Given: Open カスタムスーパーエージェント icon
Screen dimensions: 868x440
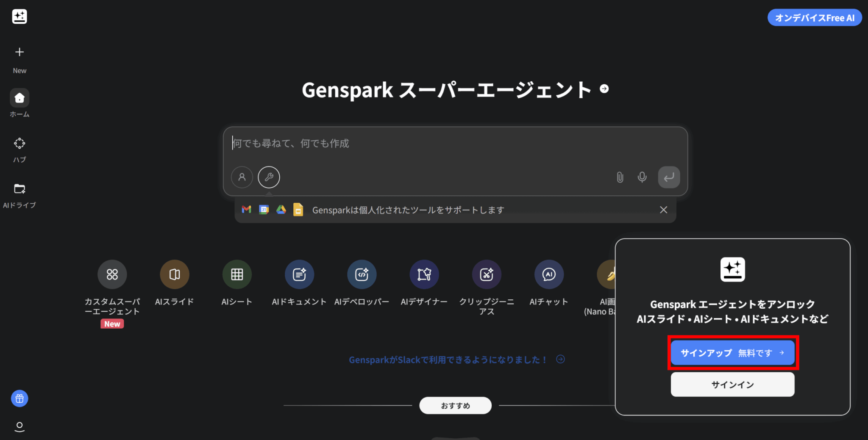Looking at the screenshot, I should pyautogui.click(x=112, y=274).
